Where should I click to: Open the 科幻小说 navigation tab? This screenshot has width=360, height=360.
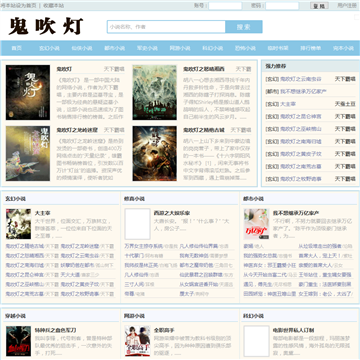click(212, 48)
